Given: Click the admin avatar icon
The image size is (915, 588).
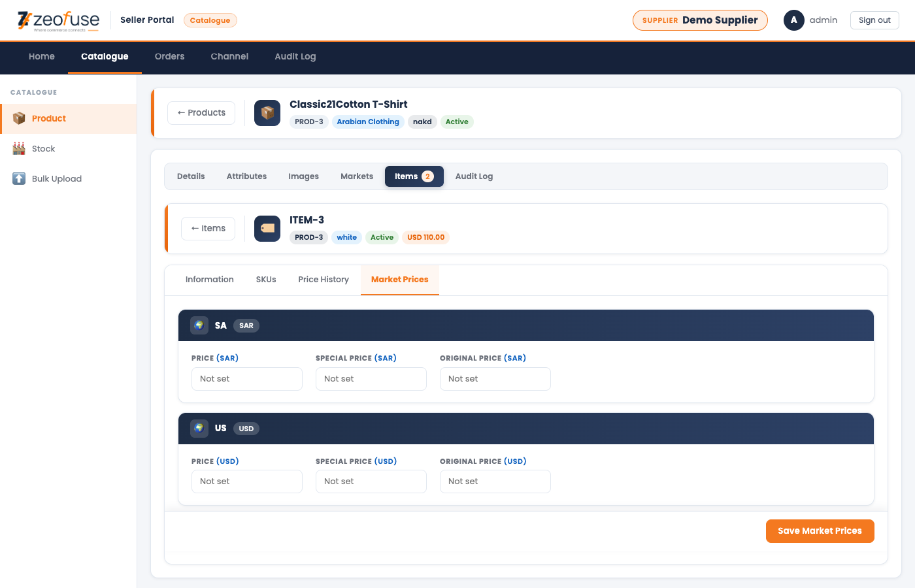Looking at the screenshot, I should pyautogui.click(x=793, y=20).
